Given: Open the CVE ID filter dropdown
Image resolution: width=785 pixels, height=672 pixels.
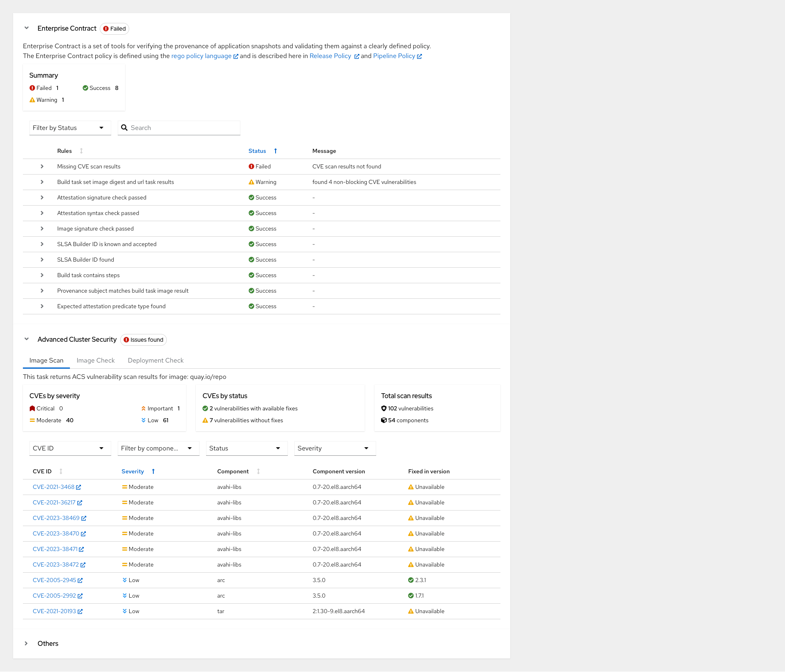Looking at the screenshot, I should click(70, 448).
